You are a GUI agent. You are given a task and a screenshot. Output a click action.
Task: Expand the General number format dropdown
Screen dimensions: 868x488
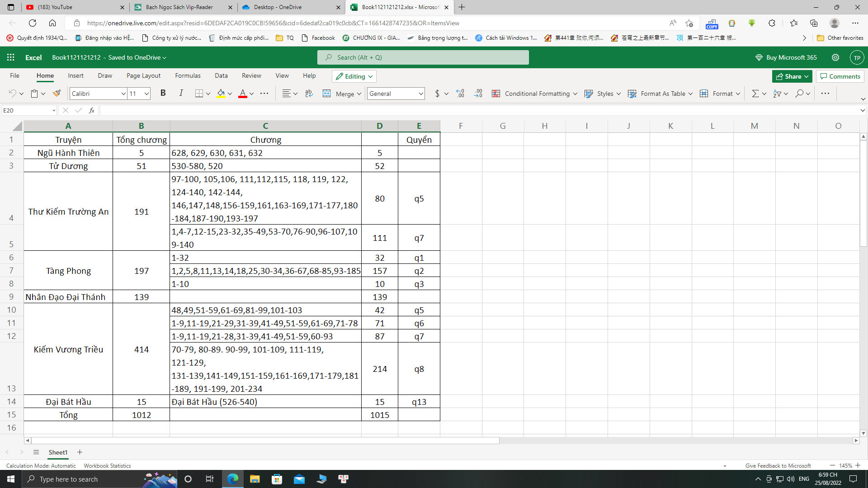tap(420, 94)
